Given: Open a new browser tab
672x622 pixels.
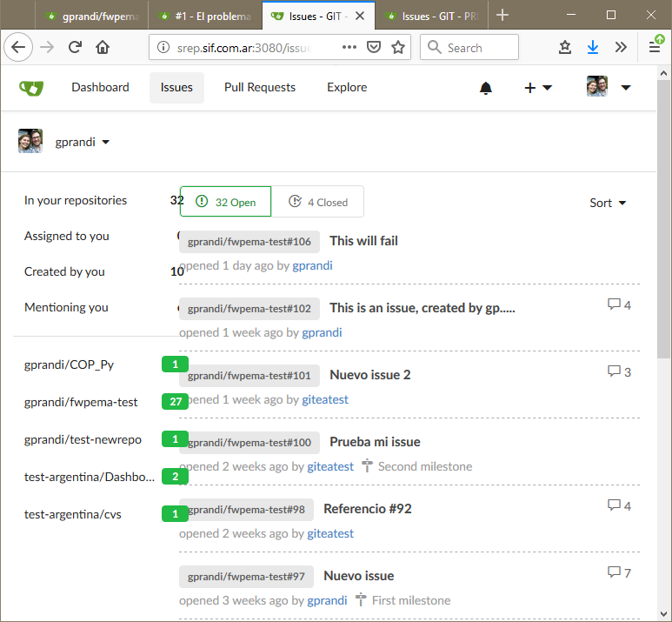Looking at the screenshot, I should [x=502, y=16].
